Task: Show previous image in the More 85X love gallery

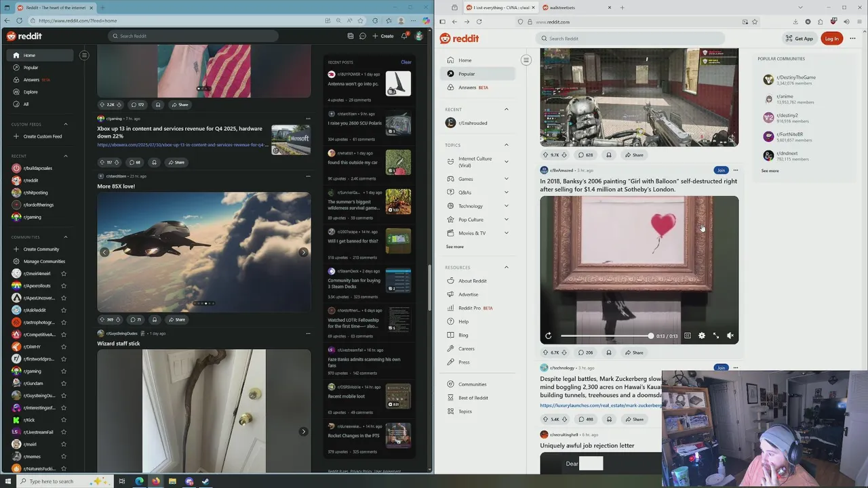Action: click(x=104, y=252)
